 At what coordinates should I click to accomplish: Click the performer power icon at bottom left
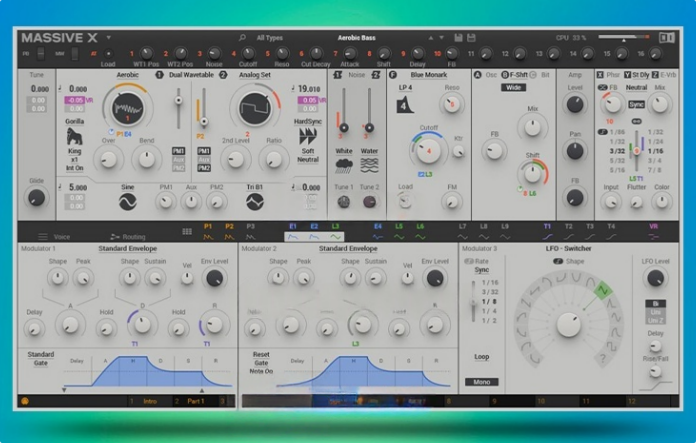click(25, 401)
